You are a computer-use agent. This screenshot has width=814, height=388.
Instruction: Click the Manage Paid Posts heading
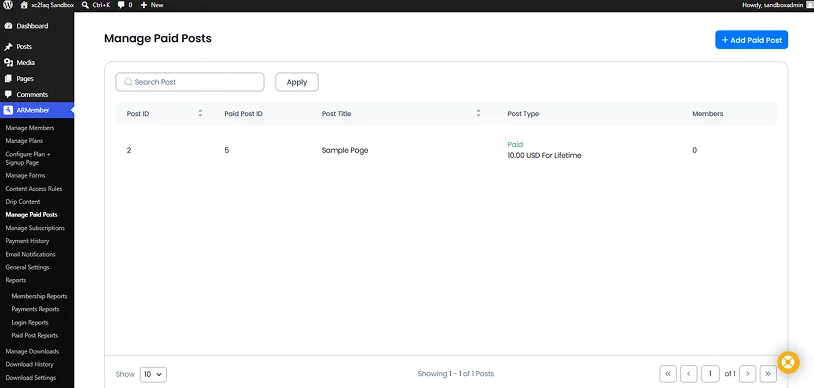(x=158, y=38)
